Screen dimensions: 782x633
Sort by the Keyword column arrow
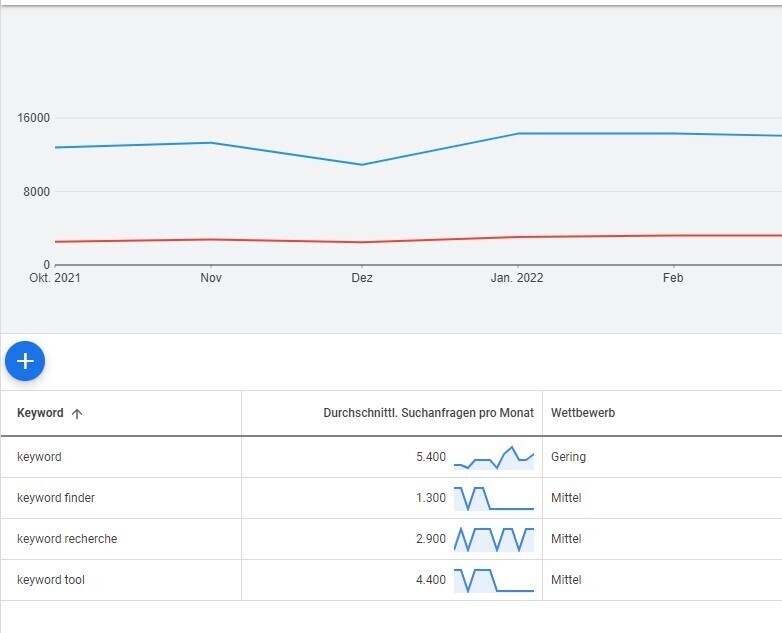(77, 414)
